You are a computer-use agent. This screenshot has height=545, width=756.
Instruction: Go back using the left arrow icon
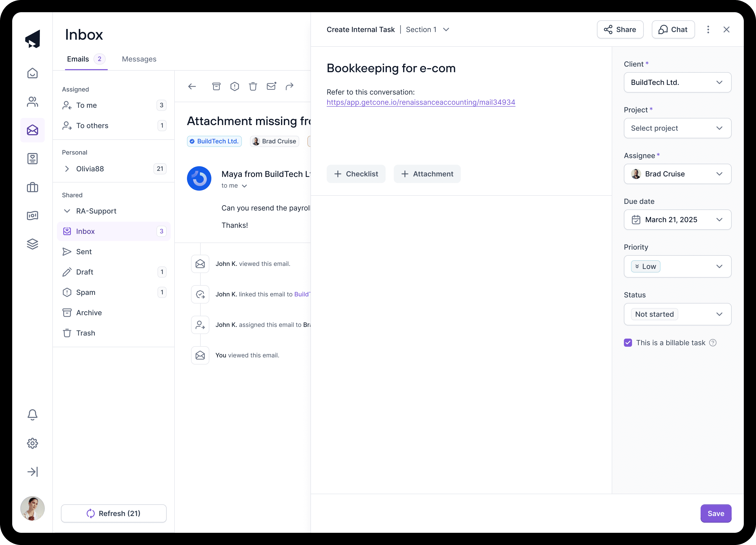click(x=192, y=86)
